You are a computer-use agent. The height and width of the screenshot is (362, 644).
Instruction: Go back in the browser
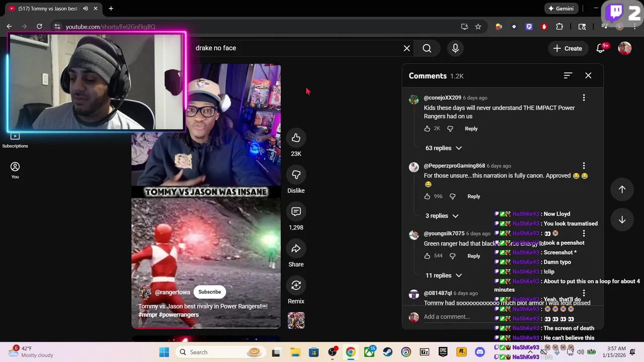9,26
